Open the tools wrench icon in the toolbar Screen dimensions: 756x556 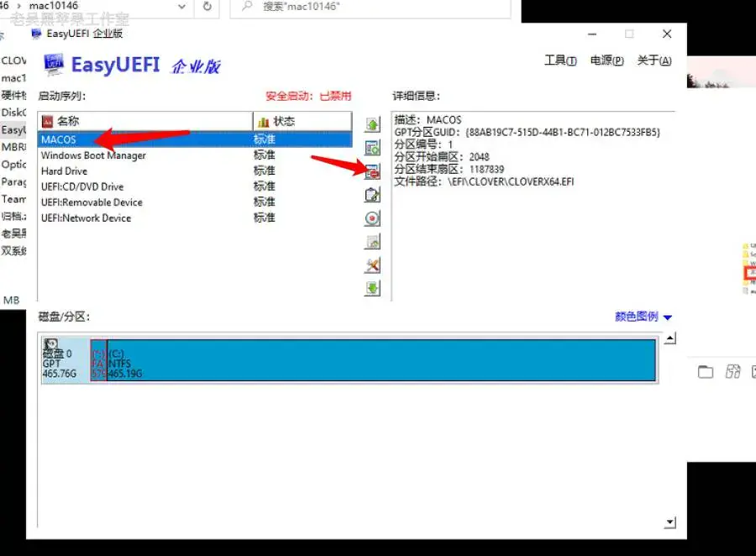372,265
